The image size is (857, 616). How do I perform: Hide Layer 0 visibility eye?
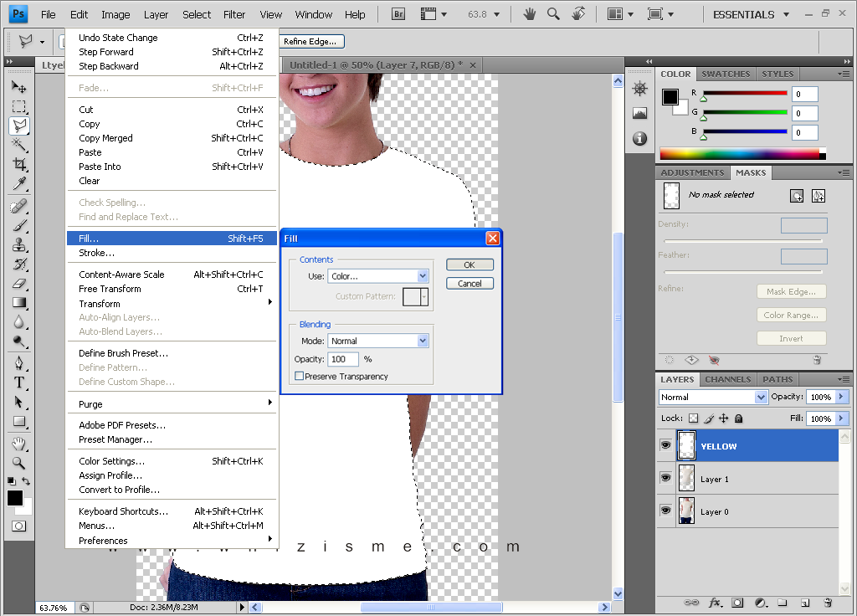(665, 511)
